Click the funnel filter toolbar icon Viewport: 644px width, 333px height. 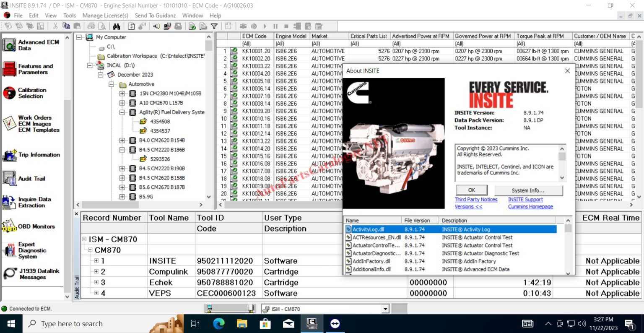point(214,26)
